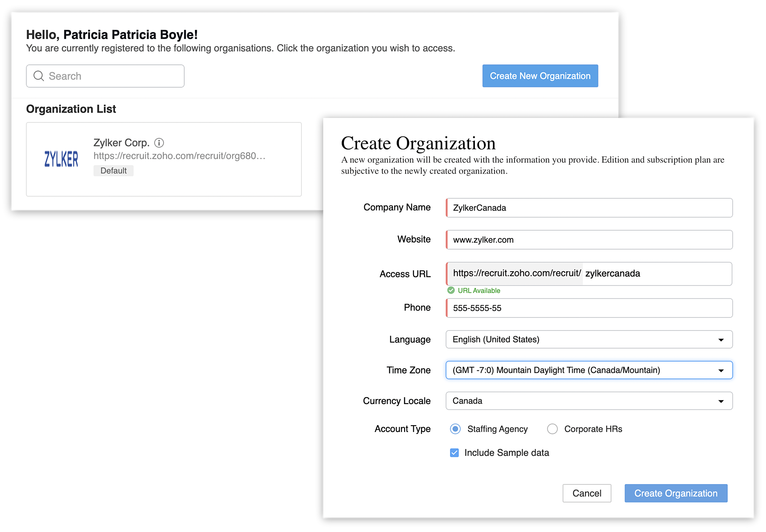Click the info icon beside Zylker Corp.

pos(159,143)
